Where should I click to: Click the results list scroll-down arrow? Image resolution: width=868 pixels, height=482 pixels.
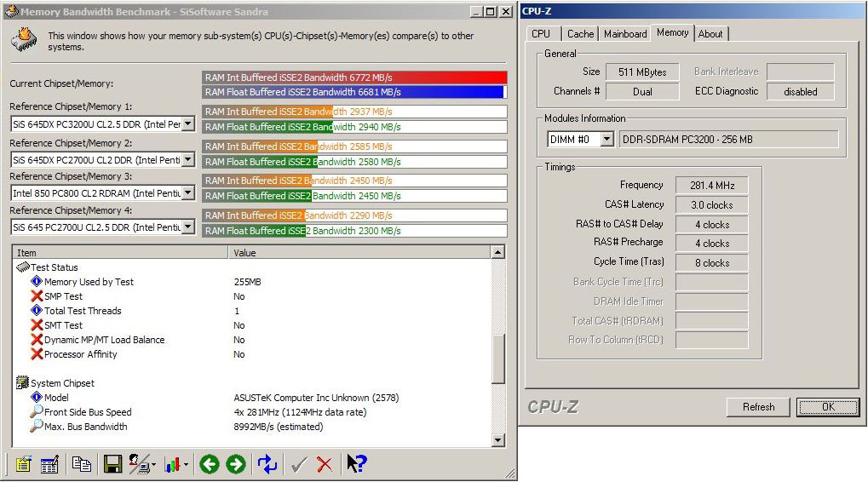point(499,440)
